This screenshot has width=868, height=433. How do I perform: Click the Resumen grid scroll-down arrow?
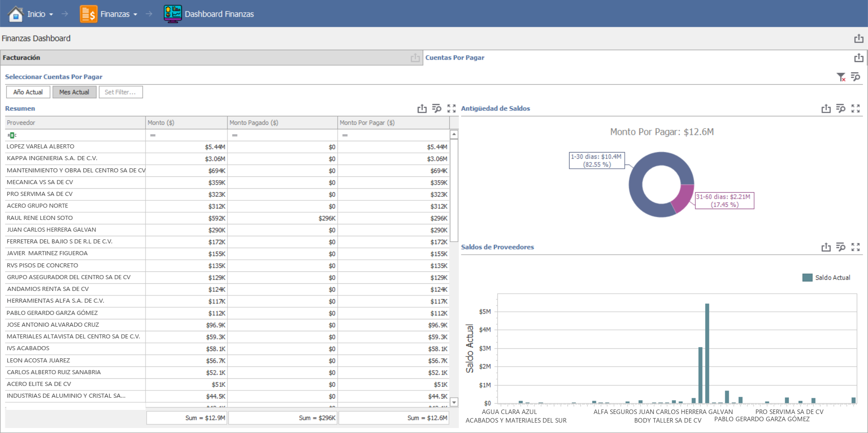(454, 402)
